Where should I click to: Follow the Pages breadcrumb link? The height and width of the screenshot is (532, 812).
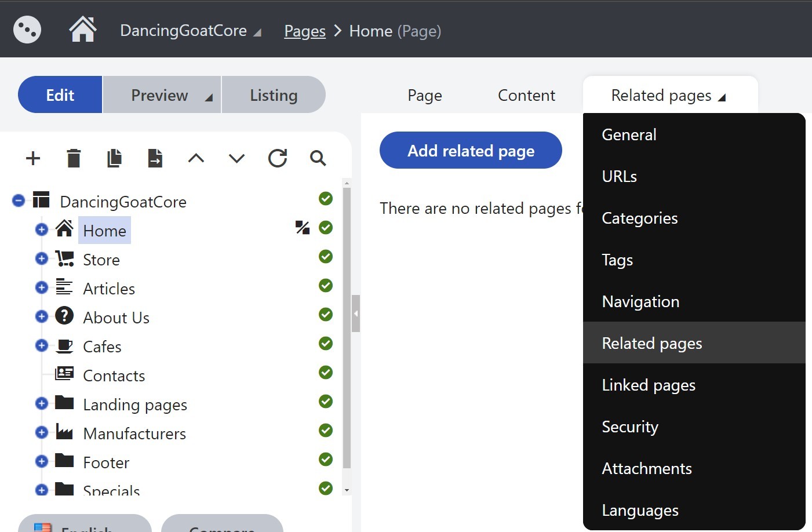(x=305, y=31)
